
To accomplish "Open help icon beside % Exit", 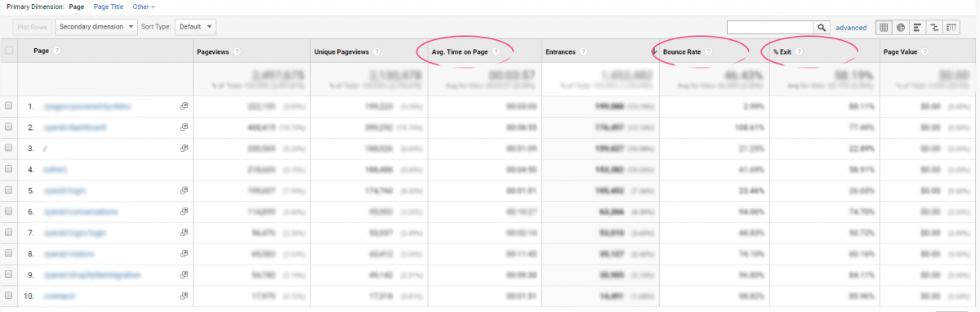I will click(799, 51).
